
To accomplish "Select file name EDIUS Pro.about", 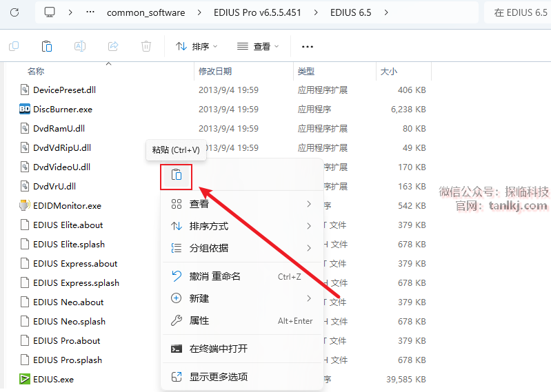I will (x=66, y=341).
